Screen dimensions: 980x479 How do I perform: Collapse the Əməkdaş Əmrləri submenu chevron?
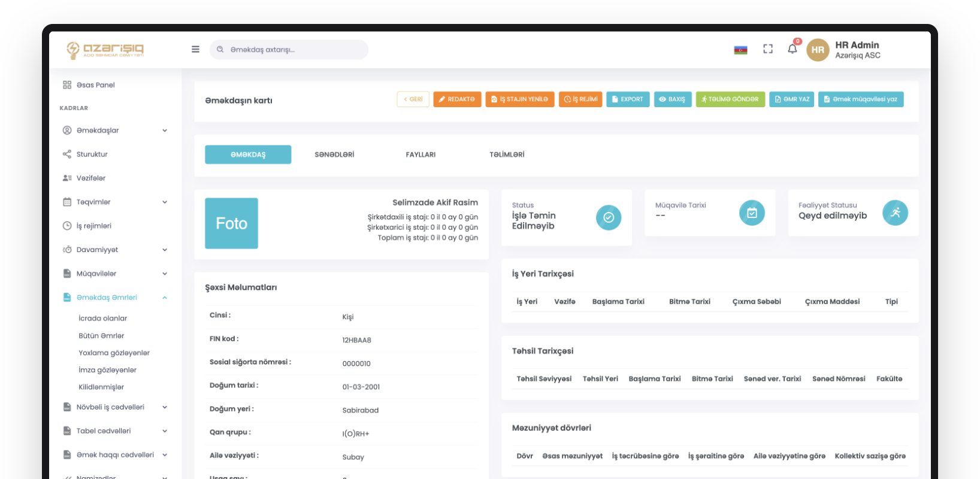pyautogui.click(x=165, y=298)
